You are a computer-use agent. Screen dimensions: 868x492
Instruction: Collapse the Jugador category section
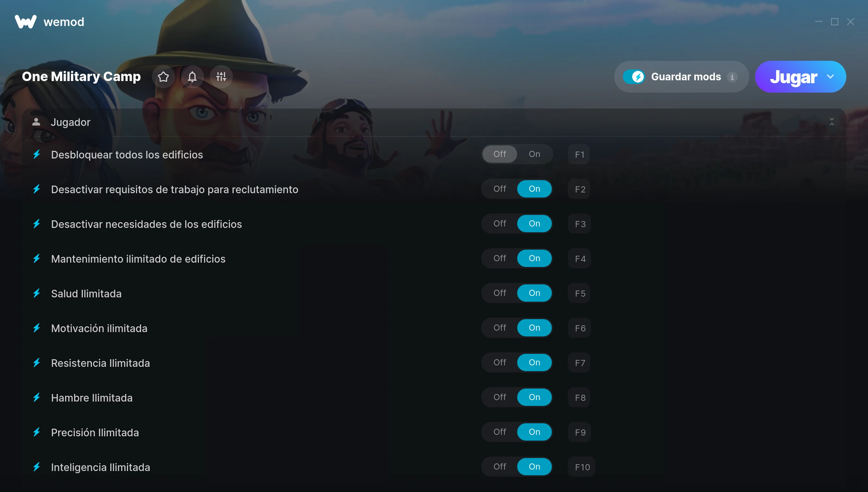(x=832, y=122)
